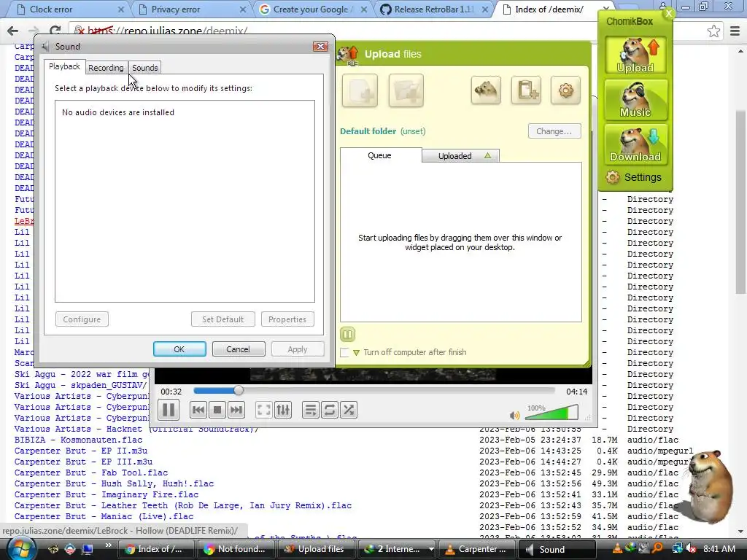The image size is (747, 560).
Task: Open VLC extended settings equalizer icon
Action: 283,410
